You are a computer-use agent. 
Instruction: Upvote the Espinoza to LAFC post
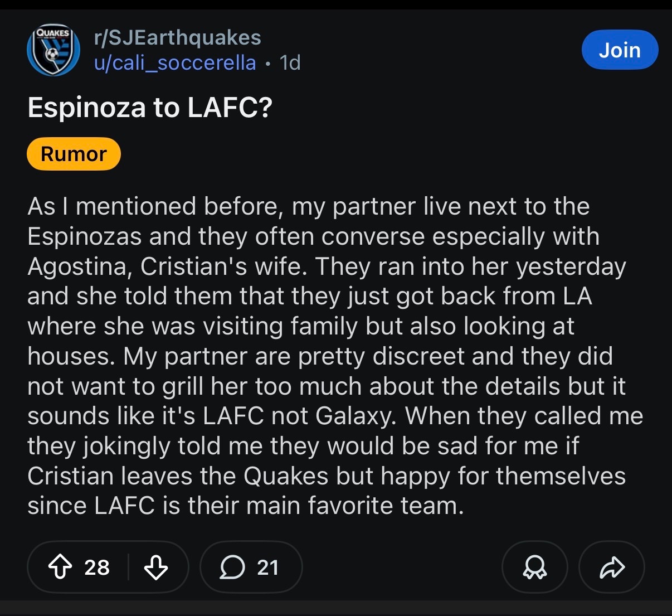click(x=60, y=568)
